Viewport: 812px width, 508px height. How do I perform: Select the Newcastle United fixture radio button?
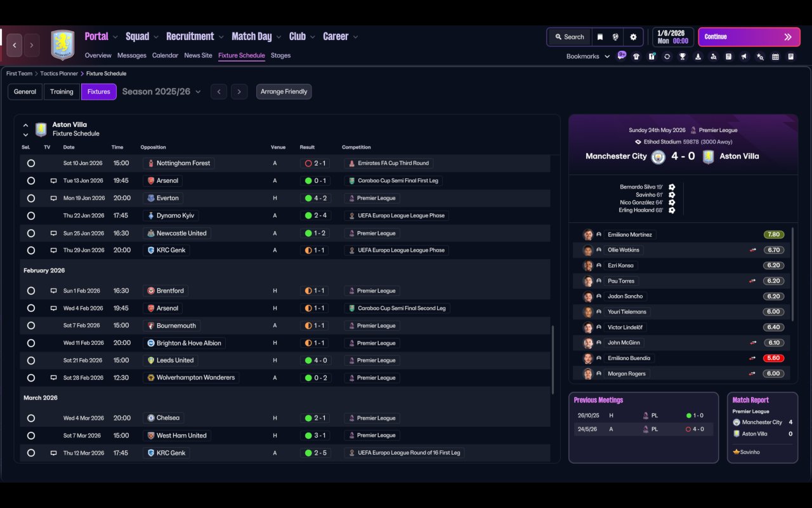31,233
